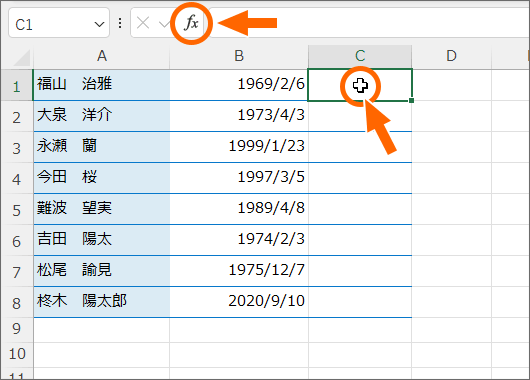Select row 9 header
Image resolution: width=530 pixels, height=380 pixels.
click(17, 330)
